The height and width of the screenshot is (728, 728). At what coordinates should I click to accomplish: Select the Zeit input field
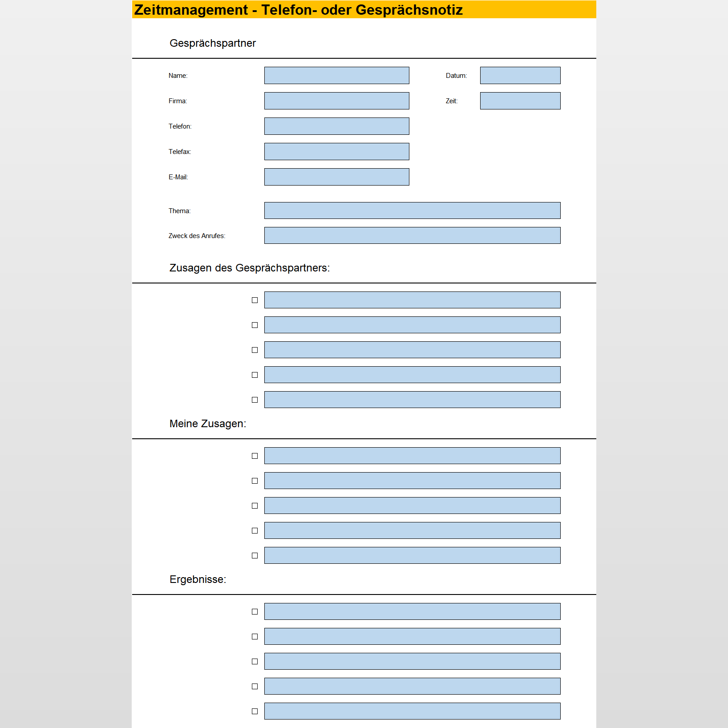[x=520, y=101]
